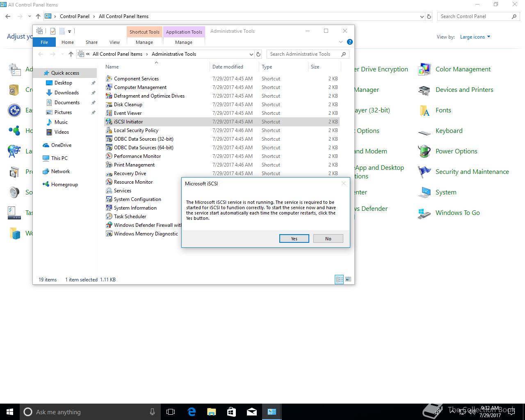Open Windows Start menu
Viewport: 525px width, 420px height.
pos(10,412)
